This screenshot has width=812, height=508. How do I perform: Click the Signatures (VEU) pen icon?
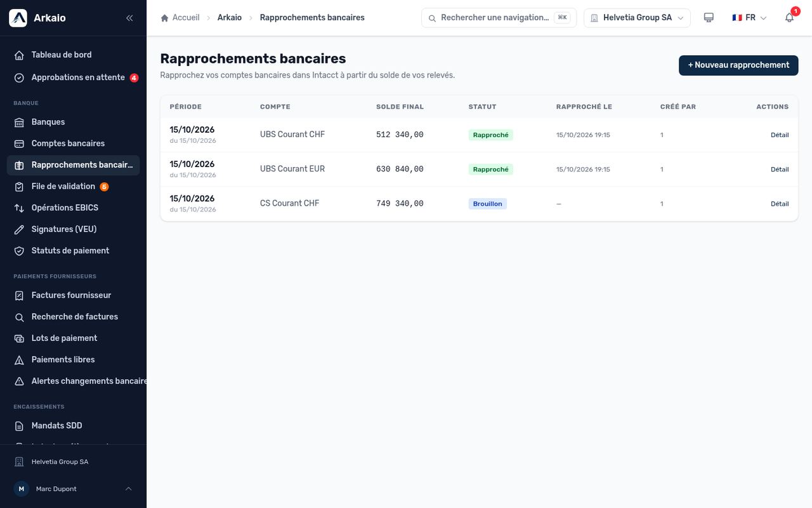pyautogui.click(x=19, y=229)
